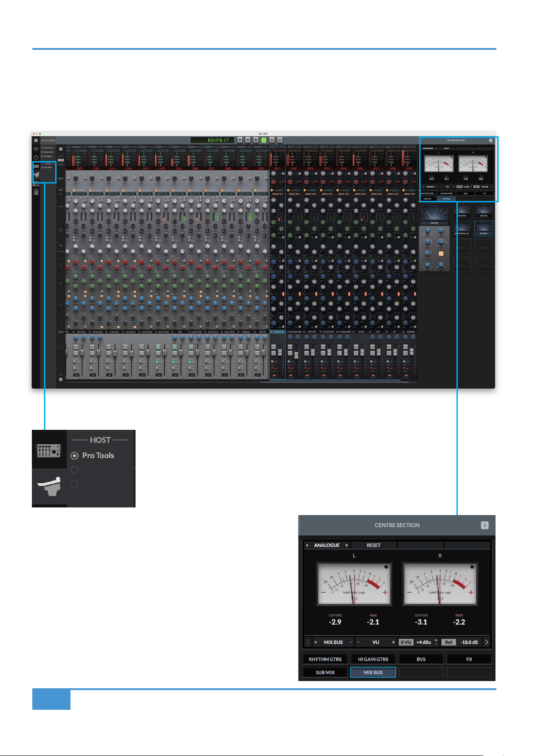Click the green Play transport button
The width and height of the screenshot is (535, 756).
coord(264,140)
